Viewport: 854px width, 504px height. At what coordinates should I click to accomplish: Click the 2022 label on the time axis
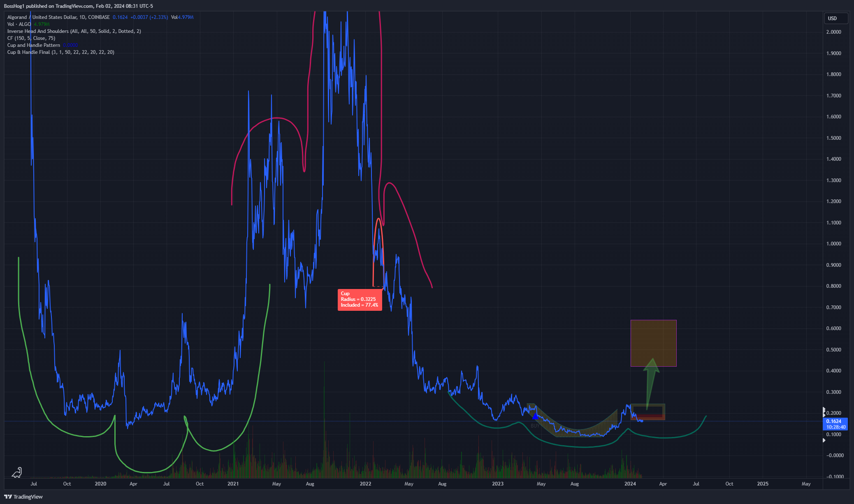[365, 484]
